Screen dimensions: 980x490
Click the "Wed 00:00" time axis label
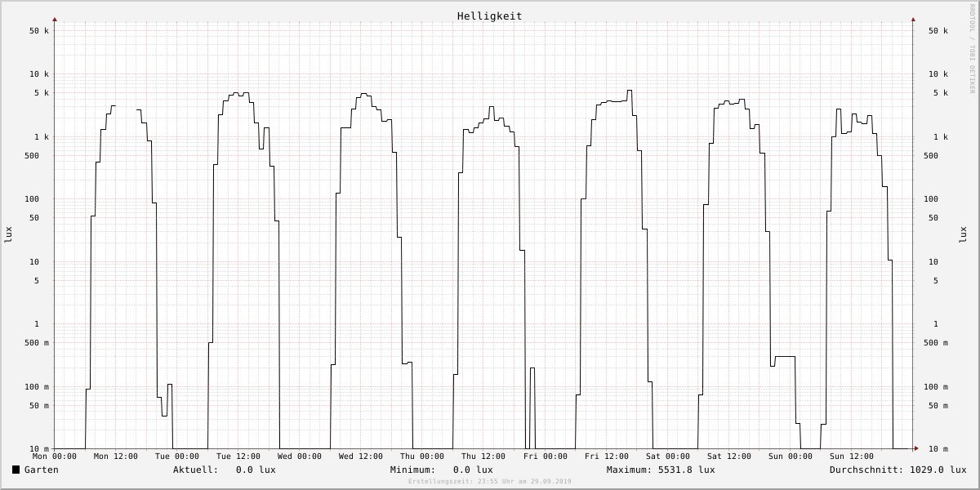pos(300,457)
